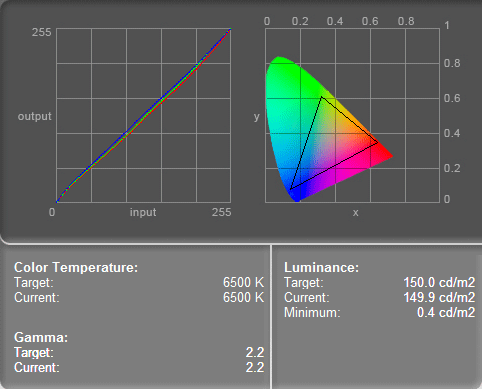Click the 0.8 label on chromaticity top axis
This screenshot has height=389, width=482.
(406, 21)
